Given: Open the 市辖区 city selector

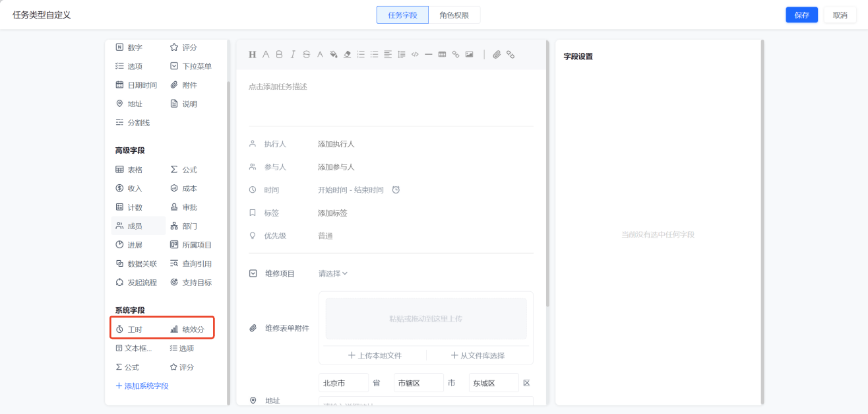Looking at the screenshot, I should [419, 383].
